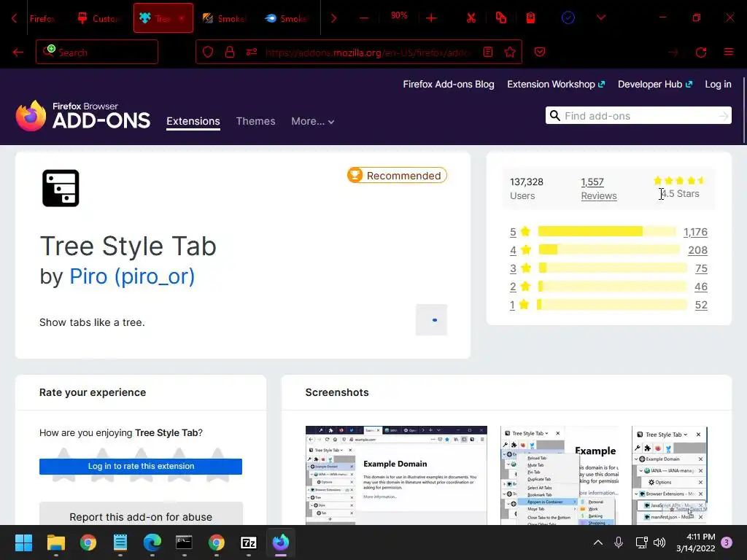This screenshot has height=560, width=747.
Task: Open site permissions icon in URL bar
Action: [252, 52]
